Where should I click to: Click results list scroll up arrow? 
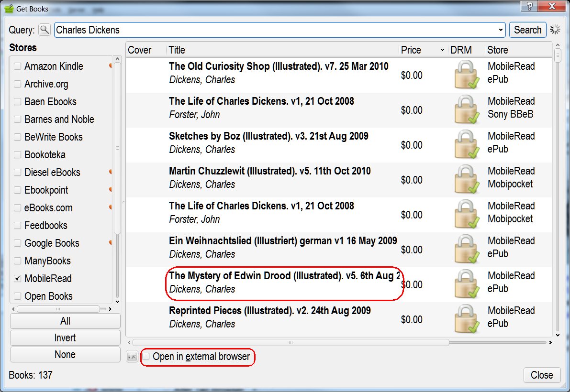(x=558, y=45)
